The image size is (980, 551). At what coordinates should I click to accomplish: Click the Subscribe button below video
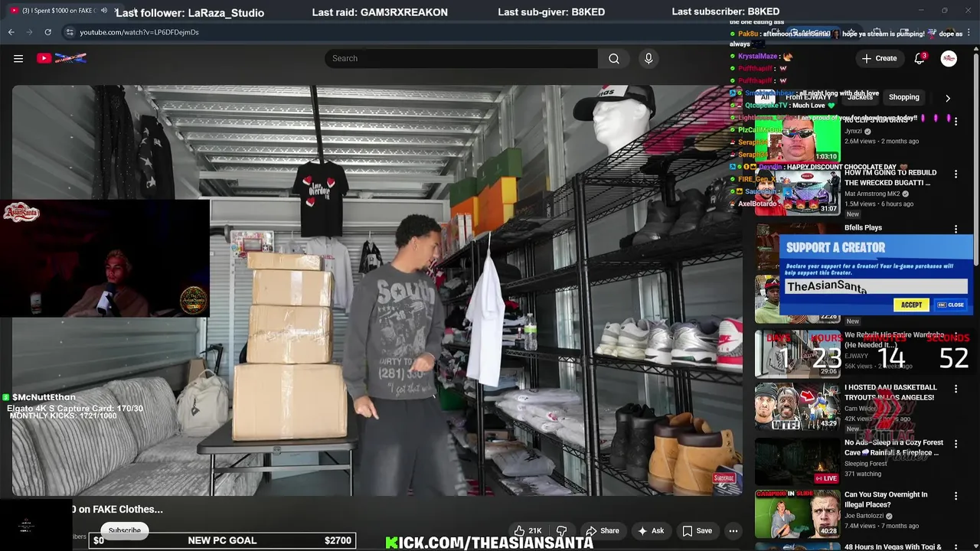click(x=124, y=530)
